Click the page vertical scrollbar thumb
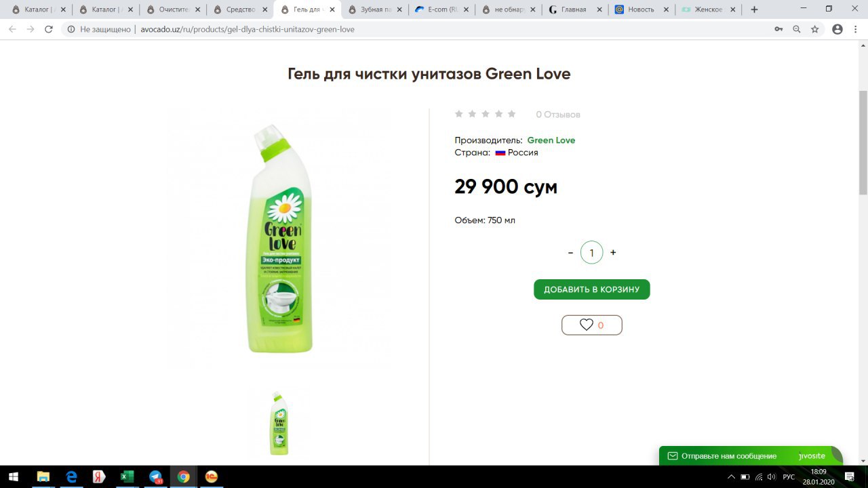 click(x=863, y=142)
